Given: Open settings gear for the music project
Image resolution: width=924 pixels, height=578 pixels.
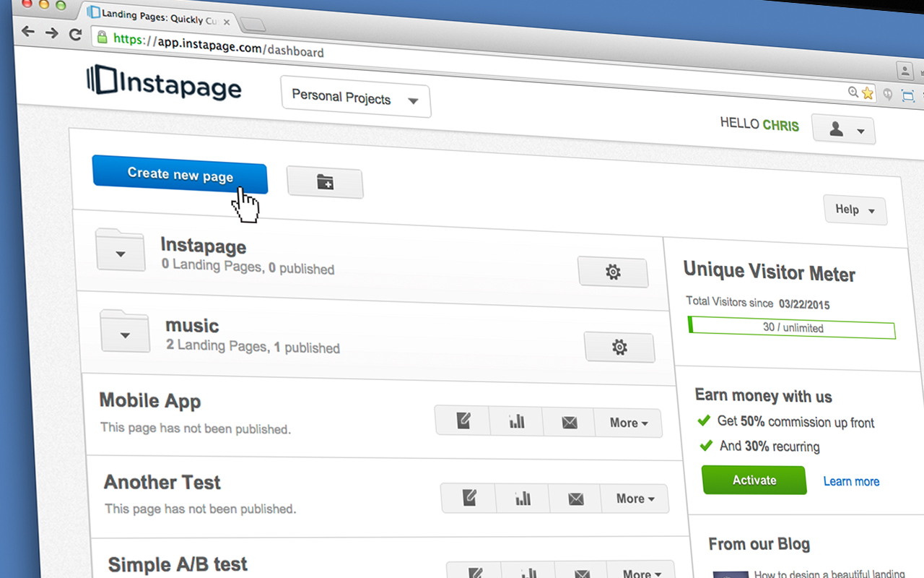Looking at the screenshot, I should click(x=619, y=347).
